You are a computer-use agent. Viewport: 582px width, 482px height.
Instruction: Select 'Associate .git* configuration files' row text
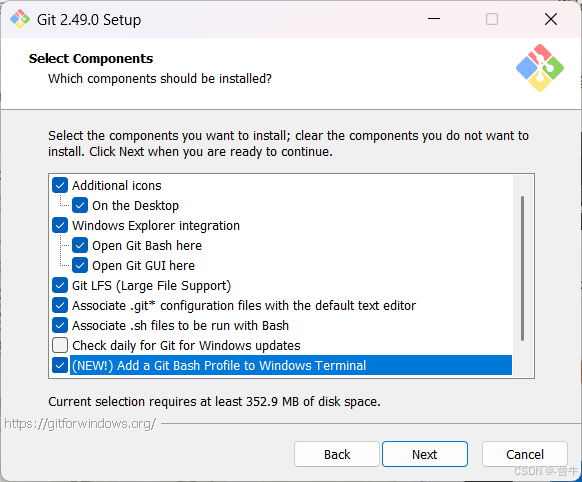coord(244,305)
